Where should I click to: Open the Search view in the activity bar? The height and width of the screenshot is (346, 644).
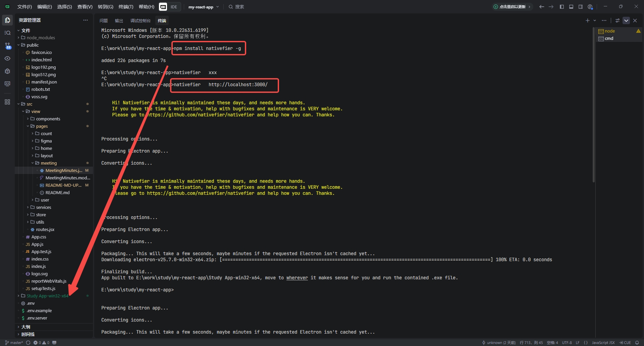coord(7,33)
